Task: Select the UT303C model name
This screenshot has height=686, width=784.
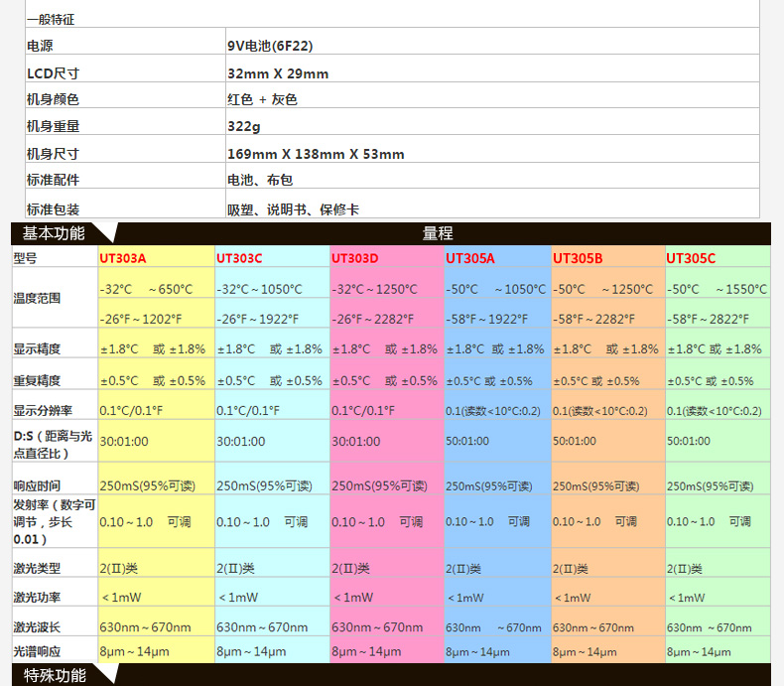Action: tap(239, 258)
